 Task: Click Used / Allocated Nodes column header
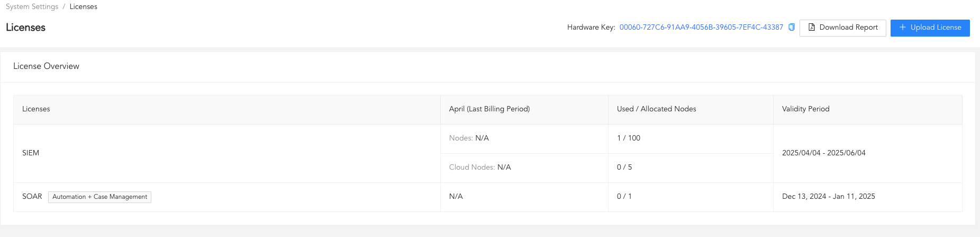(656, 109)
